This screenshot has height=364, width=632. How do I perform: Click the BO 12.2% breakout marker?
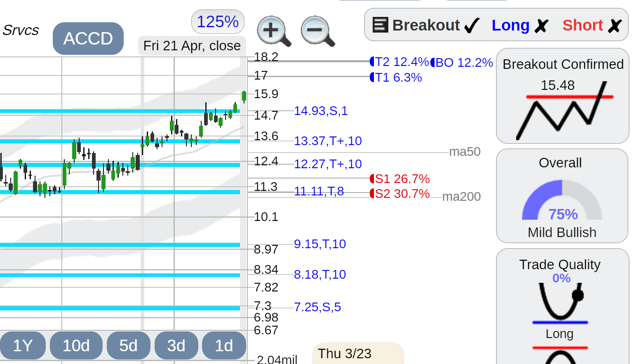coord(462,63)
